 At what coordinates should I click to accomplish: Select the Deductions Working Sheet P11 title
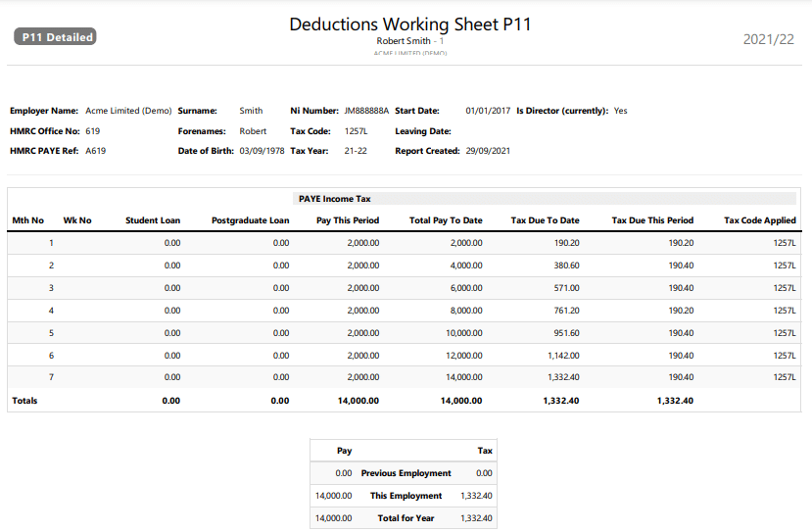tap(410, 24)
